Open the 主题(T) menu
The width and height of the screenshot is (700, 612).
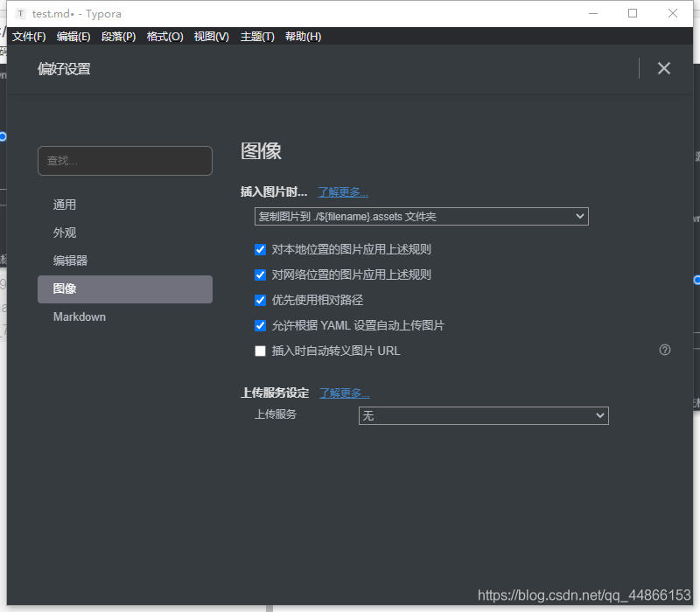click(257, 37)
